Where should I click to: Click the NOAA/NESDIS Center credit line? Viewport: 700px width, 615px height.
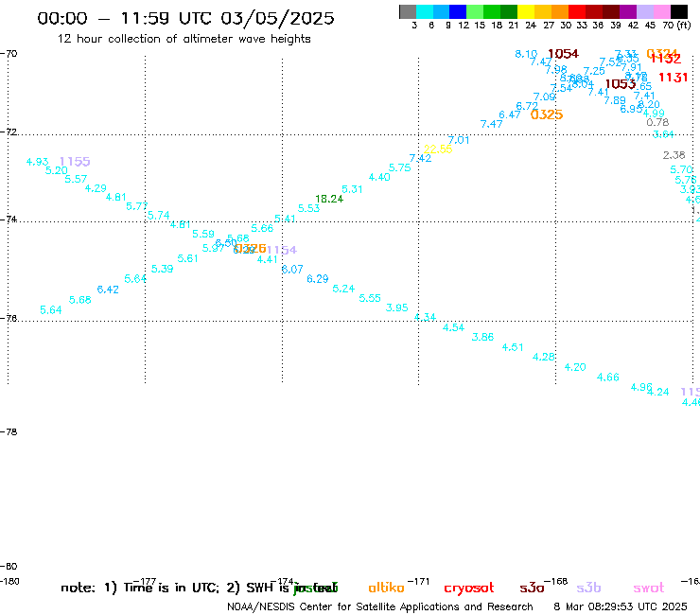(380, 607)
